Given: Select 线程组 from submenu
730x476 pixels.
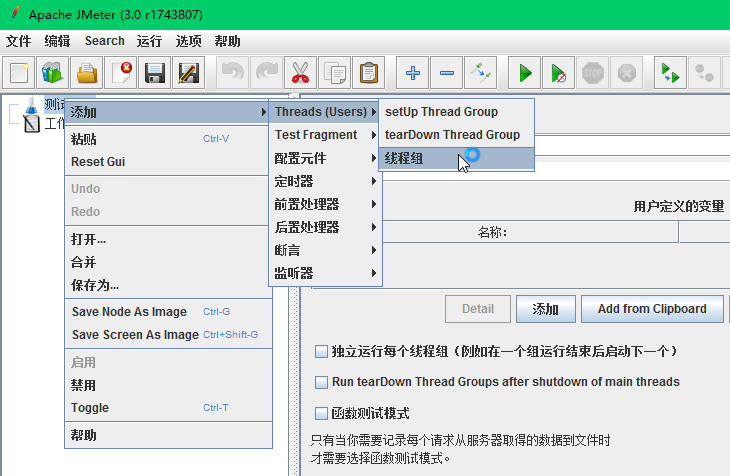Looking at the screenshot, I should pos(456,159).
